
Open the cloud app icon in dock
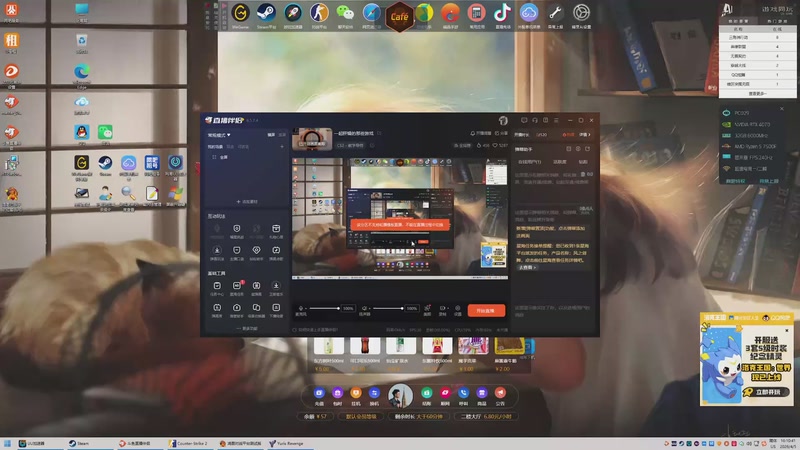tap(529, 13)
